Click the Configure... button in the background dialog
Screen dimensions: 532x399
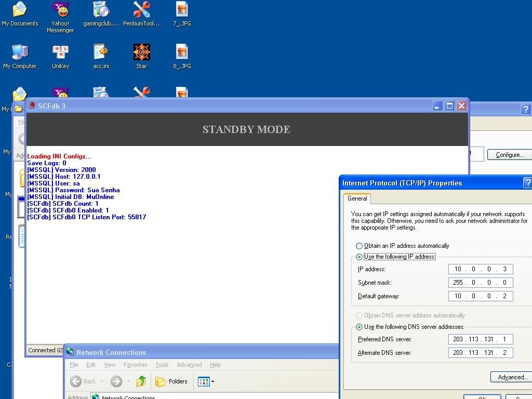[x=510, y=155]
